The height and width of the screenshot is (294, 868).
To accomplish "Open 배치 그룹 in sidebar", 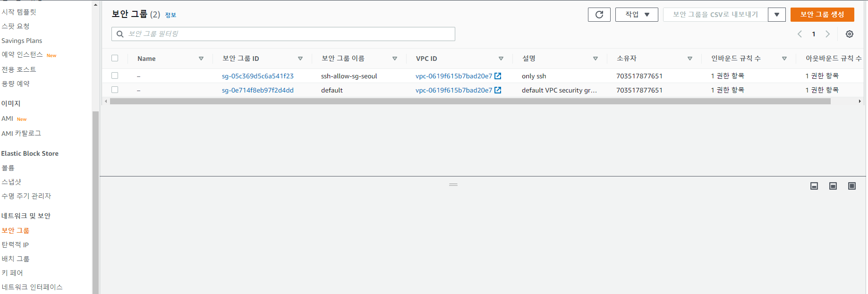I will tap(16, 259).
